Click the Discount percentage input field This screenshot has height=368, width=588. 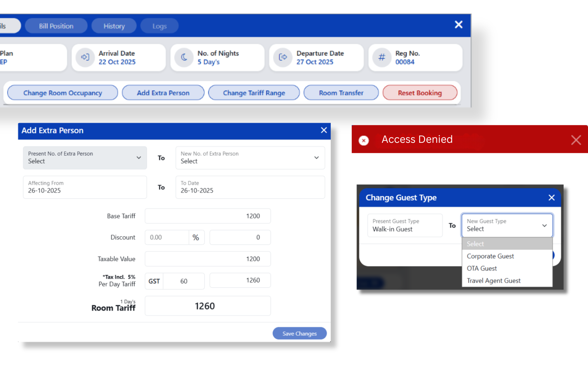pos(167,237)
